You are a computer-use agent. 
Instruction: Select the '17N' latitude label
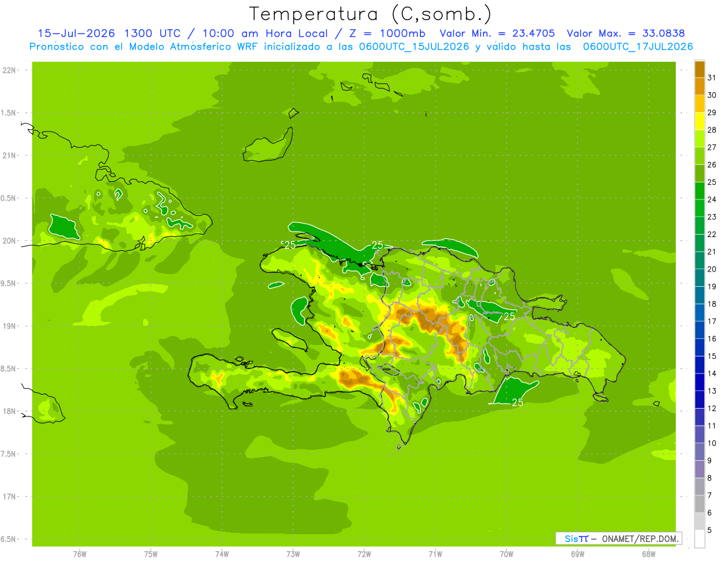pos(10,497)
